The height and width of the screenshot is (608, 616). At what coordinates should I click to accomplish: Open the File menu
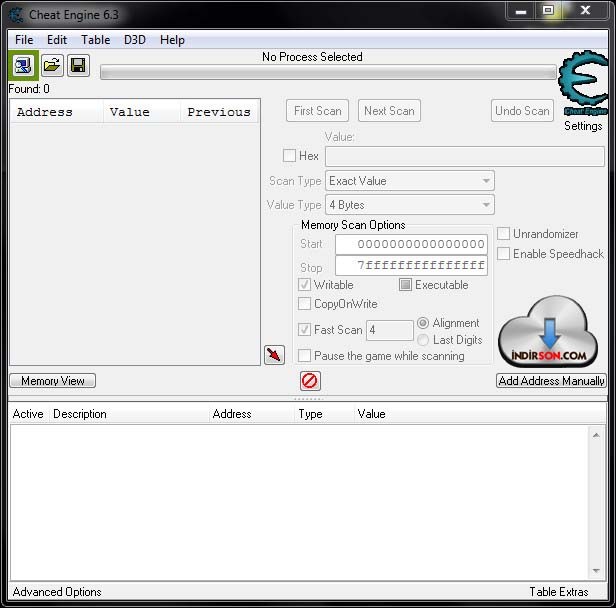click(24, 40)
